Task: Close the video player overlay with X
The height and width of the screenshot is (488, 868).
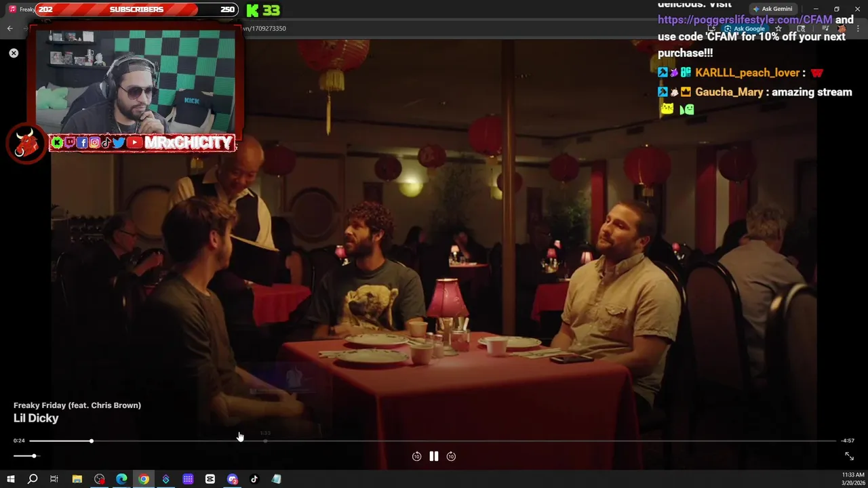Action: [x=14, y=53]
